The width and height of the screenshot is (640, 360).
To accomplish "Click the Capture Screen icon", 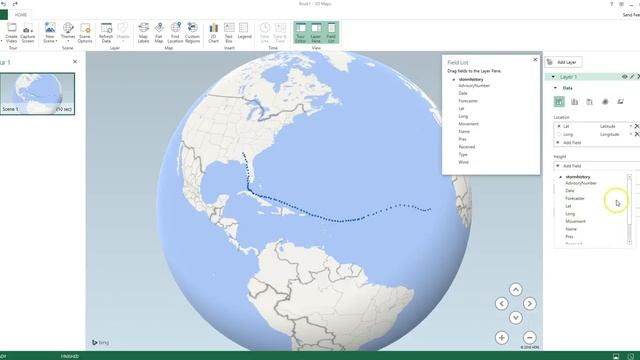I will [x=28, y=33].
